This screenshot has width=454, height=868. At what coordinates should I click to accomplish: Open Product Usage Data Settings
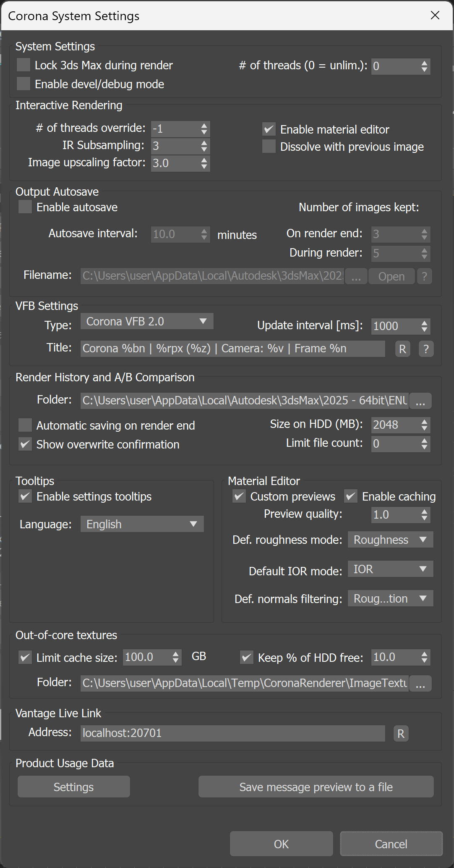pyautogui.click(x=74, y=787)
